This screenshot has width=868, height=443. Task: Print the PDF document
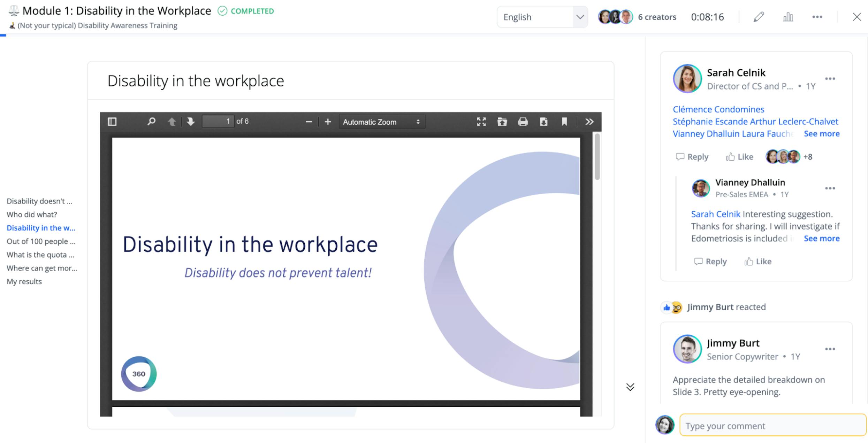click(x=523, y=122)
